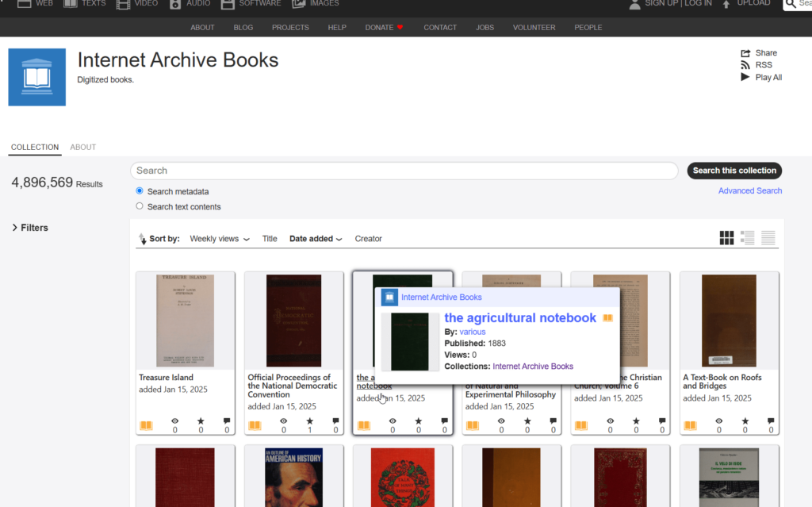Open the Internet Archive Books collection logo
This screenshot has height=507, width=812.
(x=36, y=77)
